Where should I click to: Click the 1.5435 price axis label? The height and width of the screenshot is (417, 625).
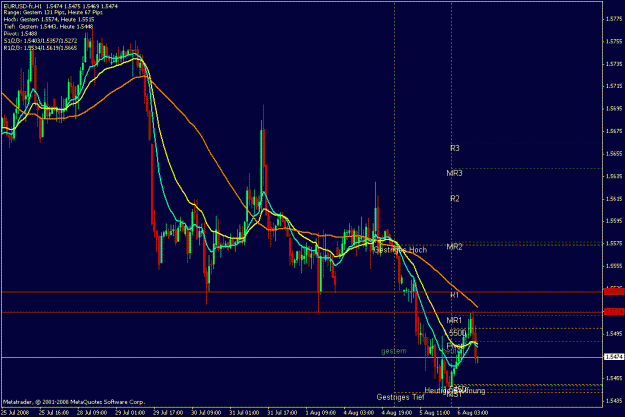614,401
